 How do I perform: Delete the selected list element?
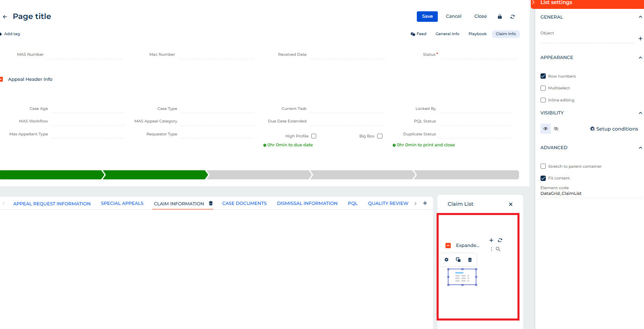[x=470, y=260]
